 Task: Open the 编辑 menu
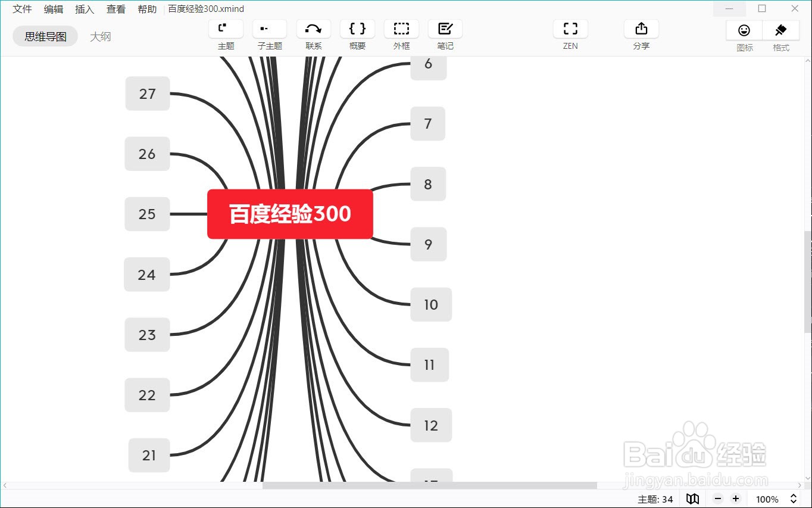point(54,9)
